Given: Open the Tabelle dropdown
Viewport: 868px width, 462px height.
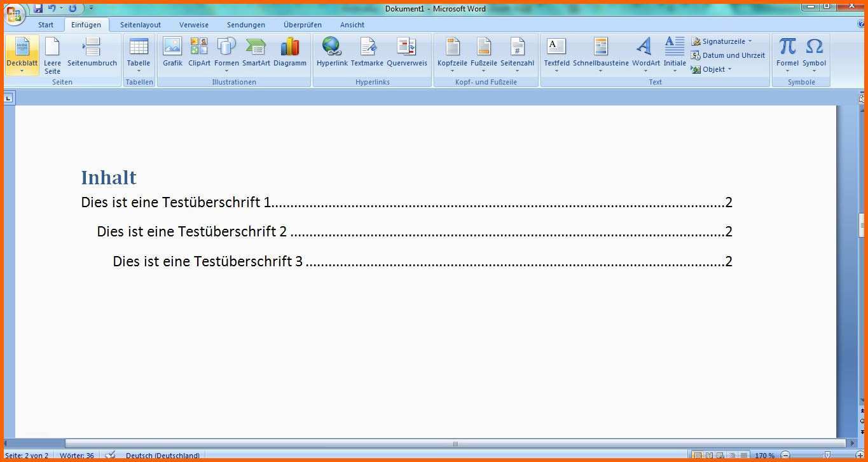Looking at the screenshot, I should (x=139, y=55).
